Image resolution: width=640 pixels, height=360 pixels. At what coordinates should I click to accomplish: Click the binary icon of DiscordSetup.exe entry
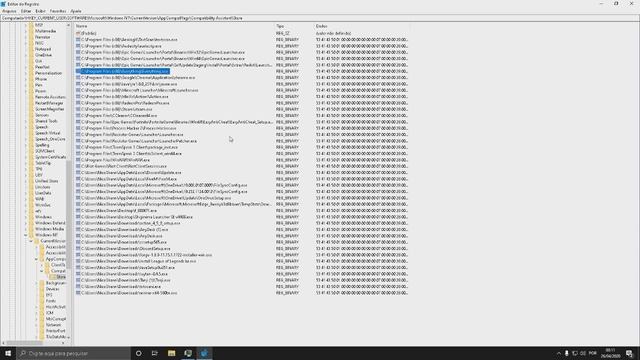pos(78,249)
